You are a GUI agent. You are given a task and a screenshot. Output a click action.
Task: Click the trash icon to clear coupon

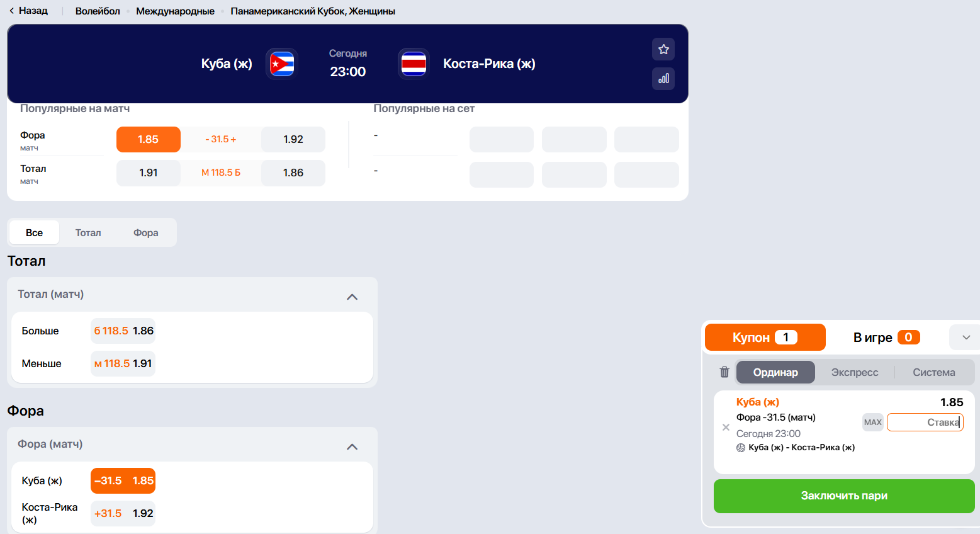coord(724,372)
